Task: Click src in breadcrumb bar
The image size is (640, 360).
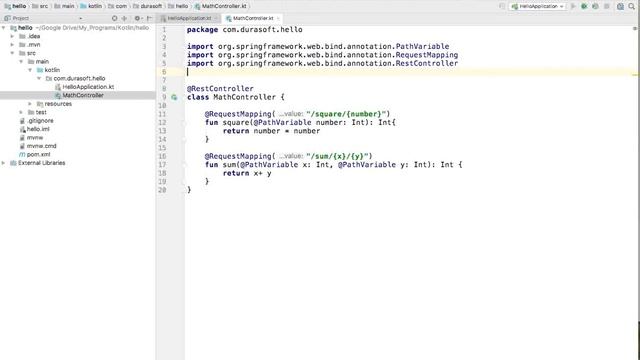Action: pos(40,6)
